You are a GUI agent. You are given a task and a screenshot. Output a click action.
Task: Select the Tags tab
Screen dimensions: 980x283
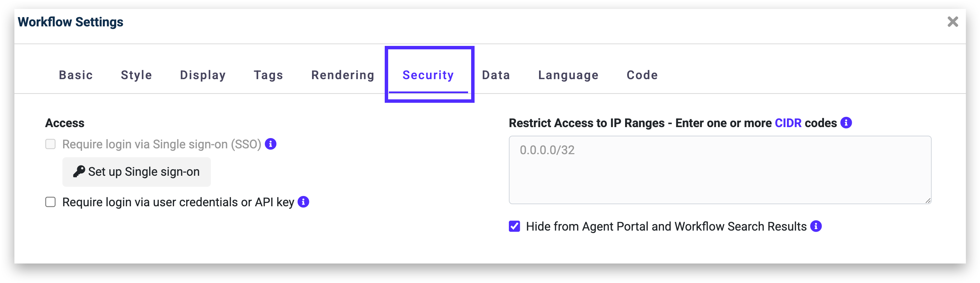268,75
